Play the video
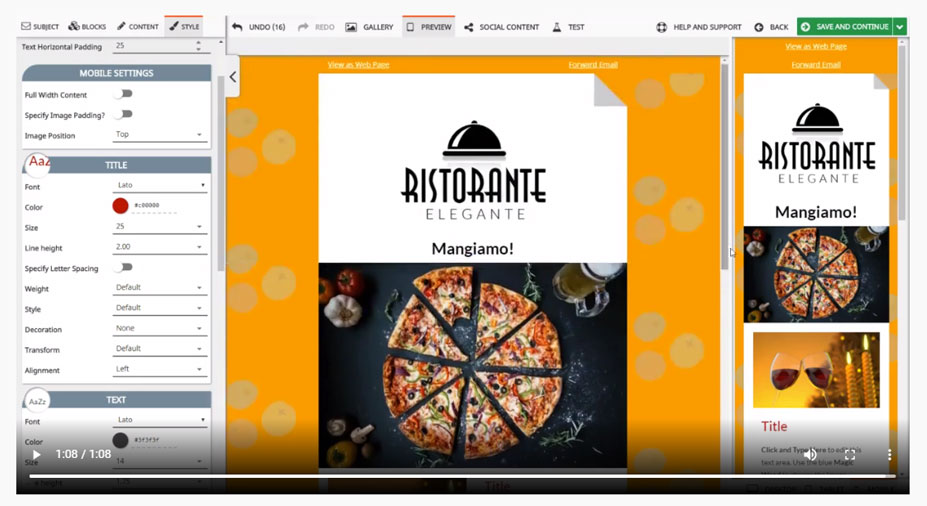The height and width of the screenshot is (506, 927). point(36,455)
